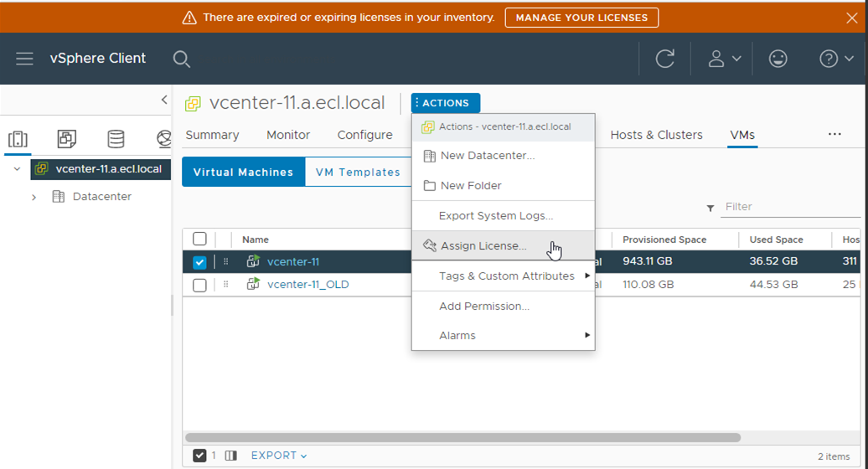Open the smiley feedback icon

click(778, 59)
